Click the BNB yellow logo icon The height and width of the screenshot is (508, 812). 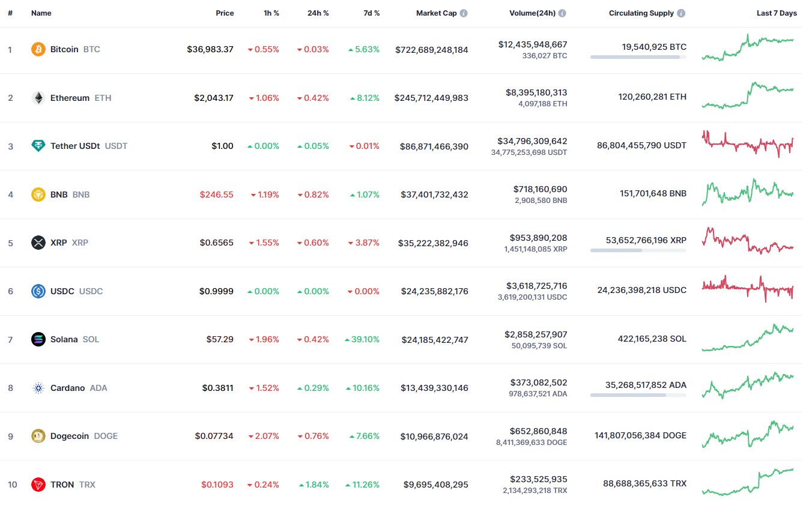pos(38,195)
